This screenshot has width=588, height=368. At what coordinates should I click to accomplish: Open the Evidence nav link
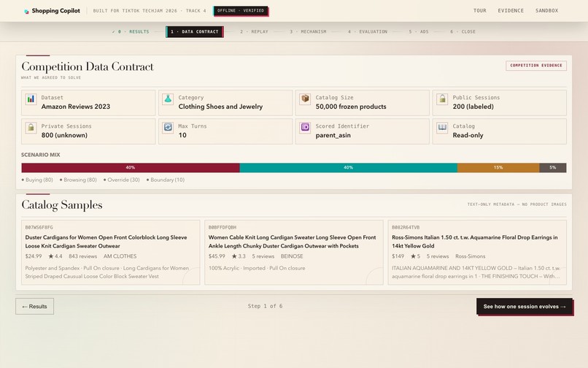[x=511, y=10]
